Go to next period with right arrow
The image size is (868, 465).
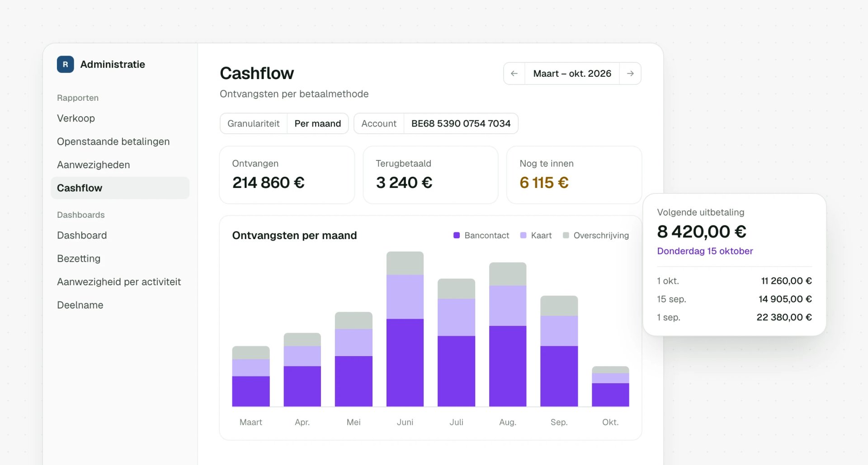coord(630,74)
